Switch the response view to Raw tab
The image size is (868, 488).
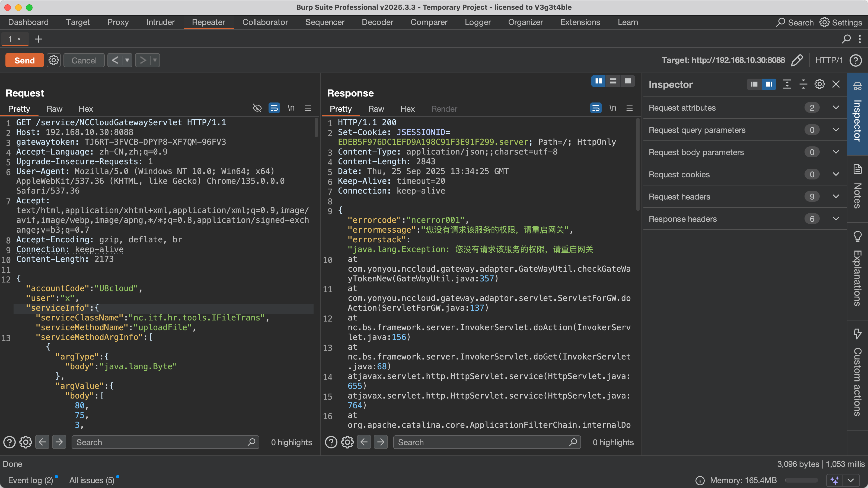(x=376, y=109)
